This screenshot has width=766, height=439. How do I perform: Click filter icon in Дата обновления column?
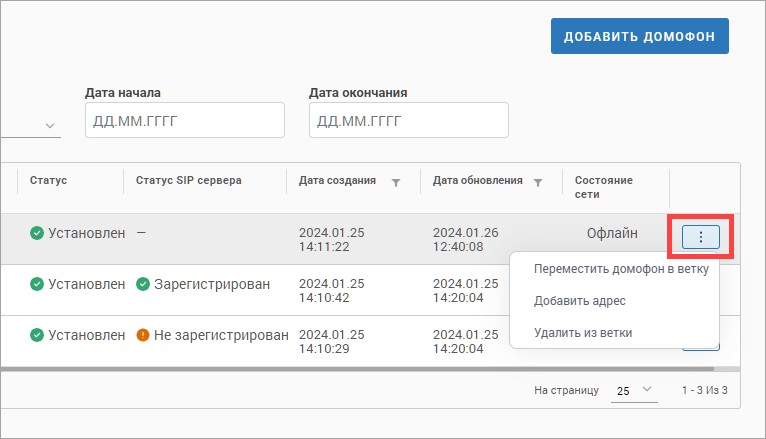(x=538, y=182)
